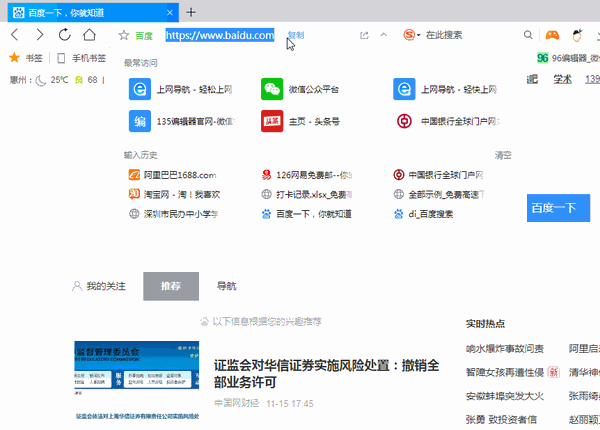The width and height of the screenshot is (600, 430).
Task: Open the 96编辑器 bookmark
Action: coord(568,58)
